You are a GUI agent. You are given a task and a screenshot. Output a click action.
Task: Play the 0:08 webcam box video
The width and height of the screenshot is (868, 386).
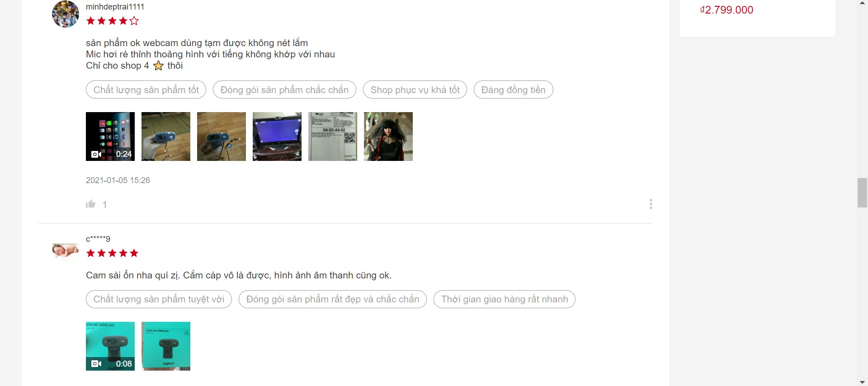pyautogui.click(x=110, y=346)
